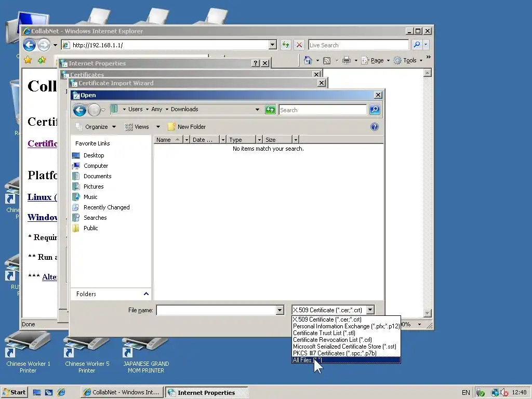Click IE vertical scrollbar down arrow

click(428, 313)
